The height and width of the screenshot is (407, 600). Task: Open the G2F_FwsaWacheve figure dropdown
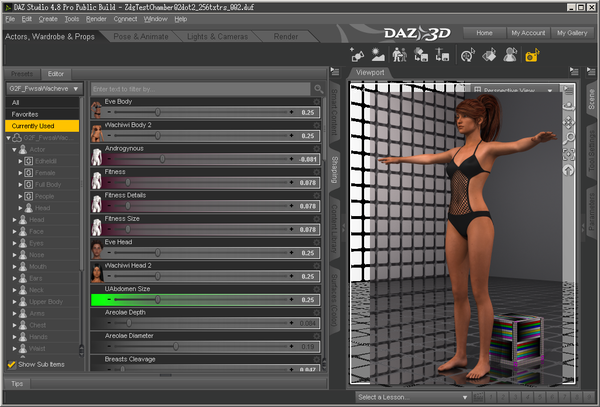(44, 89)
